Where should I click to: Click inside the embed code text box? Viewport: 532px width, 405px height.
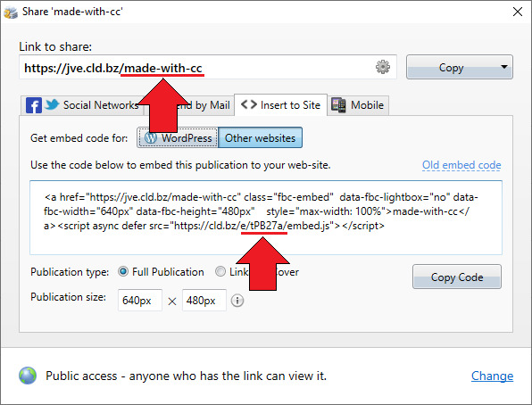(266, 218)
